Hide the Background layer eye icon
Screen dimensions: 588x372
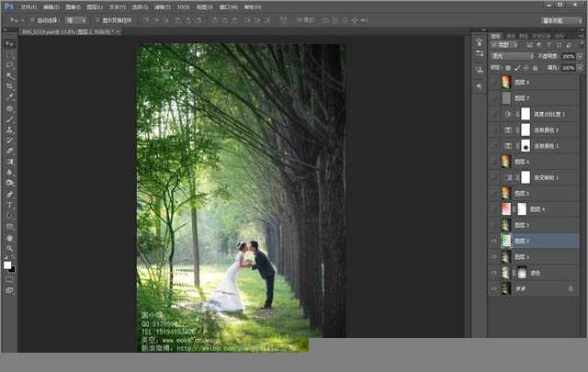[494, 289]
